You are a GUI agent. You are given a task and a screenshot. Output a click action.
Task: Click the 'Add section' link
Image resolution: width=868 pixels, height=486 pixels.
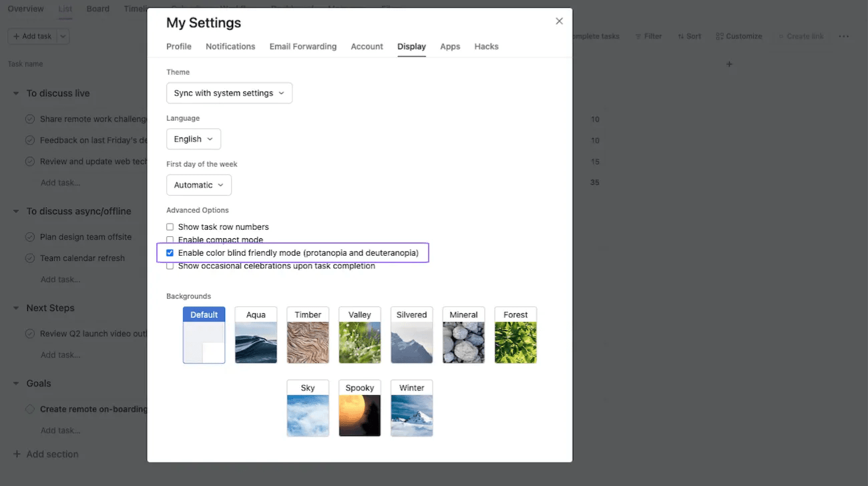tap(52, 454)
